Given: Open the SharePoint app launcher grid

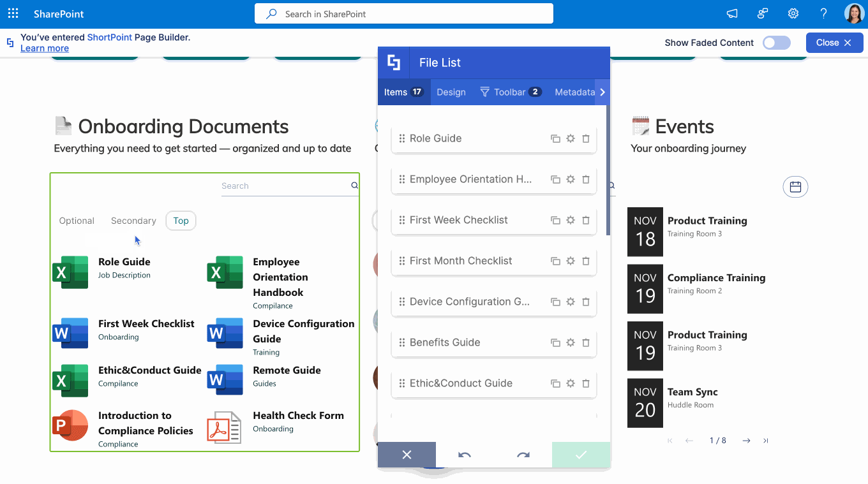Looking at the screenshot, I should pos(13,13).
